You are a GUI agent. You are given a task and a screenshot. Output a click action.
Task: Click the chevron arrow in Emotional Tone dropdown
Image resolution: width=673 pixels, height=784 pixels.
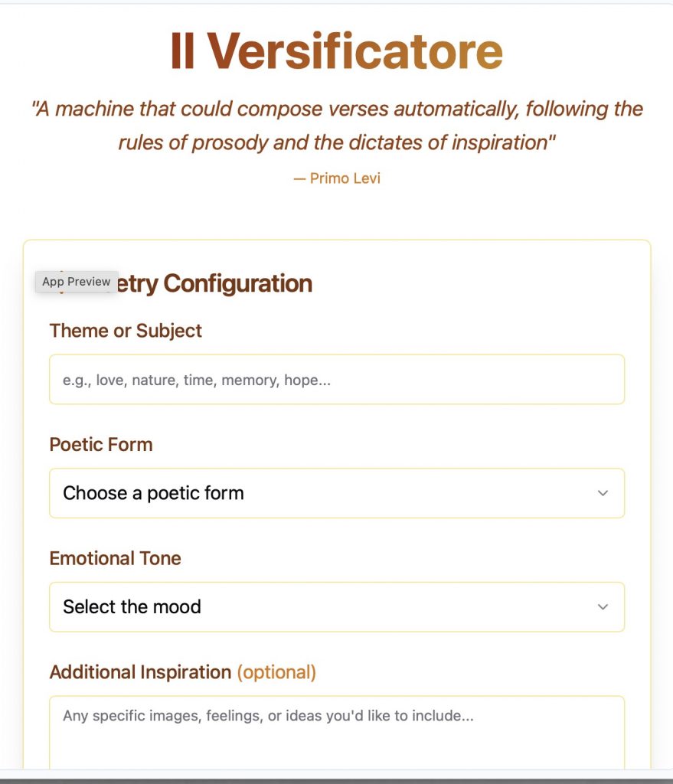[x=603, y=607]
